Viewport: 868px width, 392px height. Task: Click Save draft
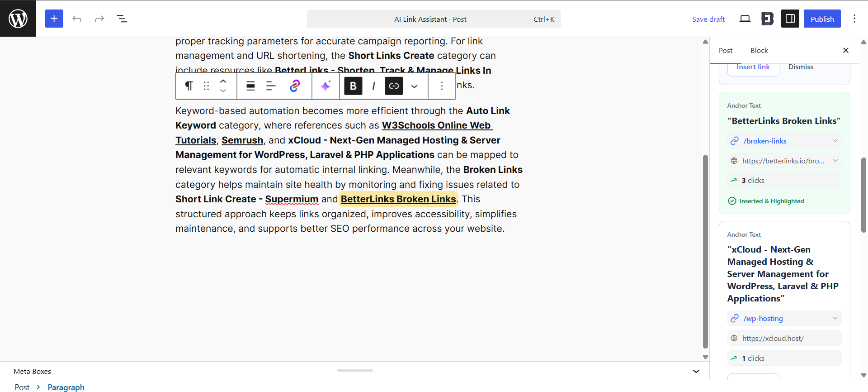[708, 19]
